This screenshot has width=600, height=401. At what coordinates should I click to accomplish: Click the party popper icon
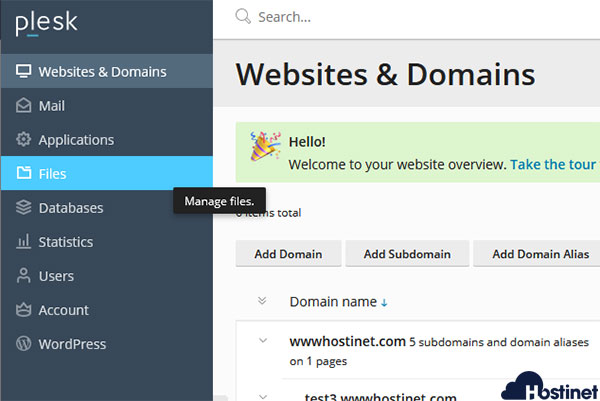point(265,146)
